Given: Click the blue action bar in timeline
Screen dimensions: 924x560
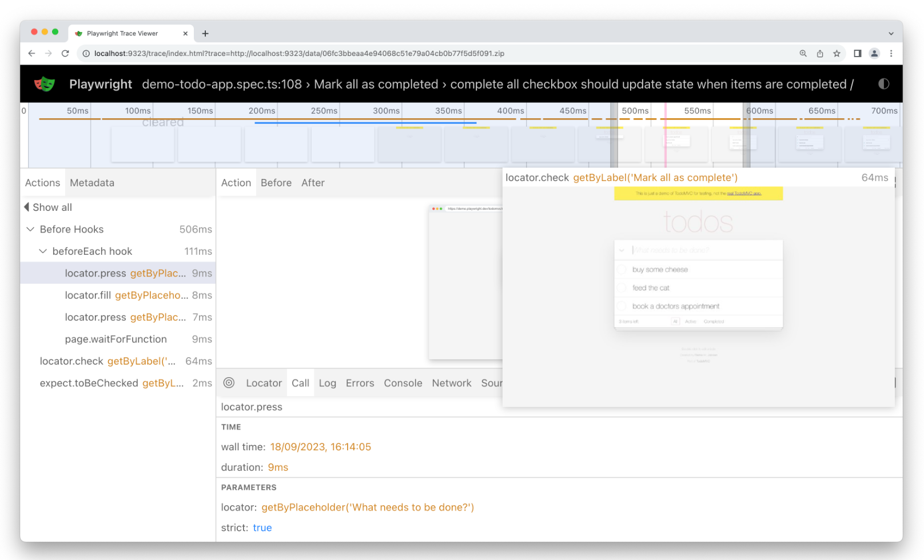Looking at the screenshot, I should [365, 123].
